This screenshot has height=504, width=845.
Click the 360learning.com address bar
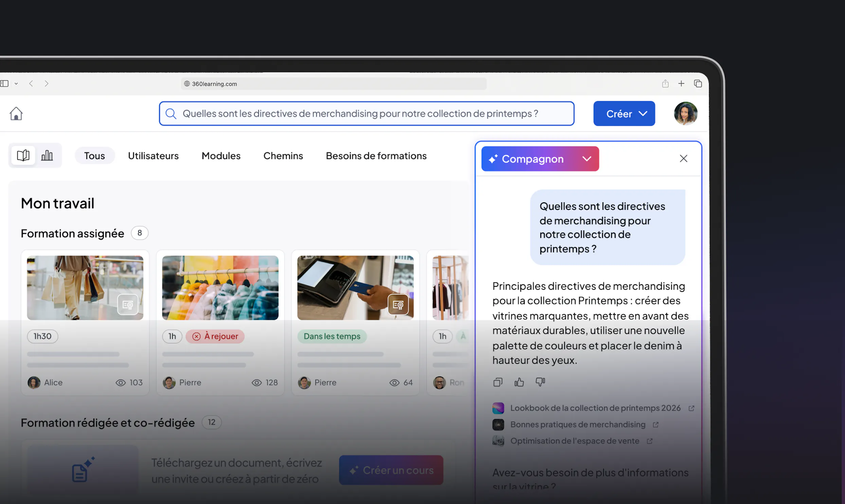click(x=334, y=83)
